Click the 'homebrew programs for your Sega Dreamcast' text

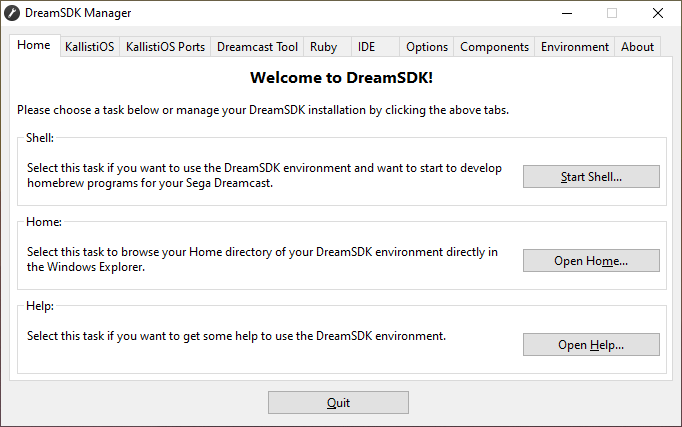click(150, 183)
